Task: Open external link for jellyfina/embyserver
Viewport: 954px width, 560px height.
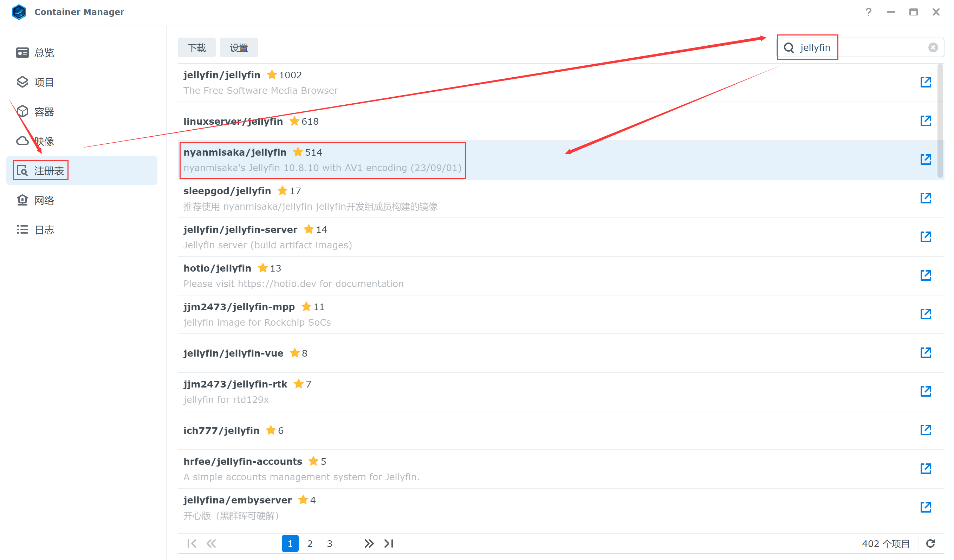Action: click(926, 507)
